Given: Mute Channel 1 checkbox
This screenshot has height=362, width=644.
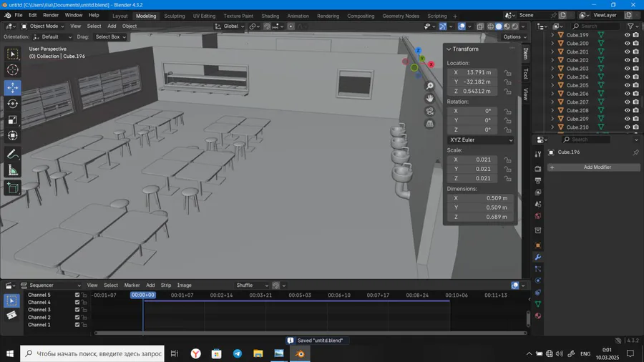Looking at the screenshot, I should point(77,325).
